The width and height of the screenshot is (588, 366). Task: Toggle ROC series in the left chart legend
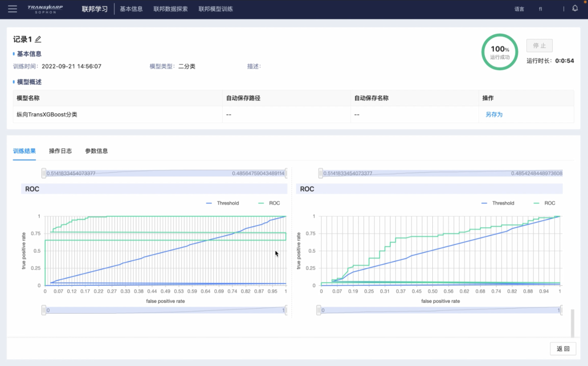pos(269,203)
